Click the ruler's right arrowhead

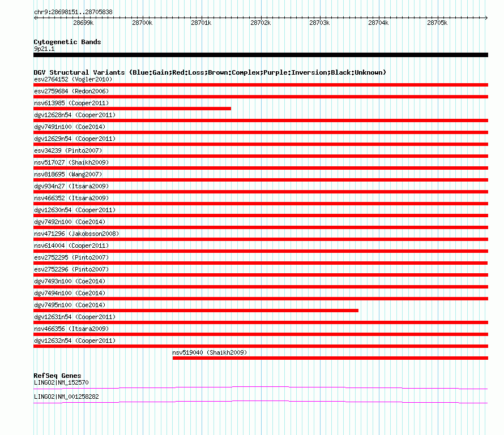(x=486, y=18)
